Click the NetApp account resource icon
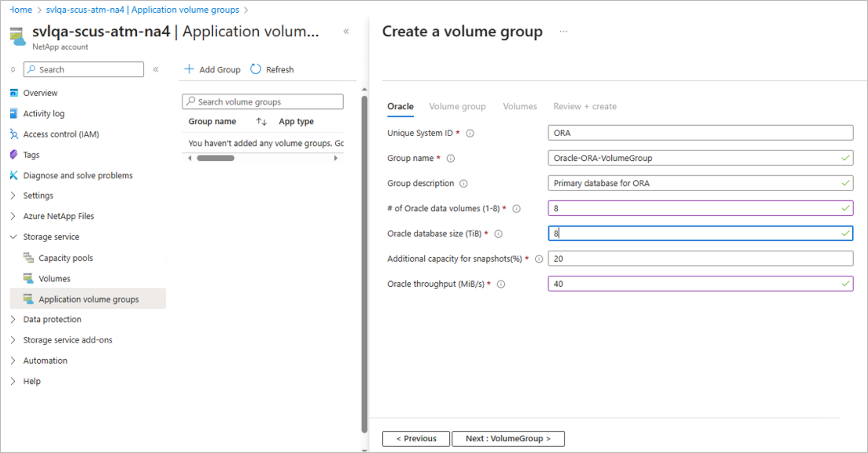This screenshot has height=453, width=868. tap(18, 37)
